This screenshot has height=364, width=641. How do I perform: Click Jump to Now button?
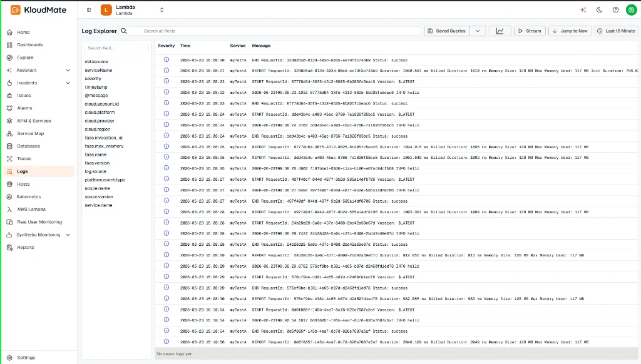pyautogui.click(x=570, y=31)
